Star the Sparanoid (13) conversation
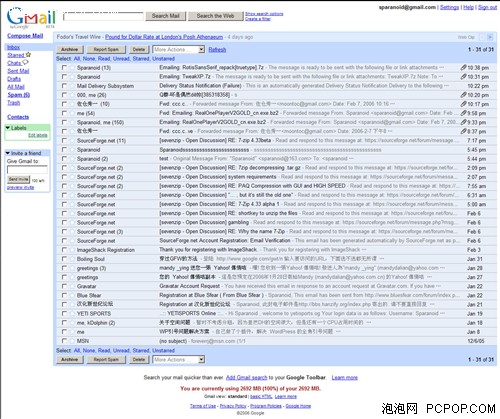Screen dimensions: 500x419 [73, 68]
